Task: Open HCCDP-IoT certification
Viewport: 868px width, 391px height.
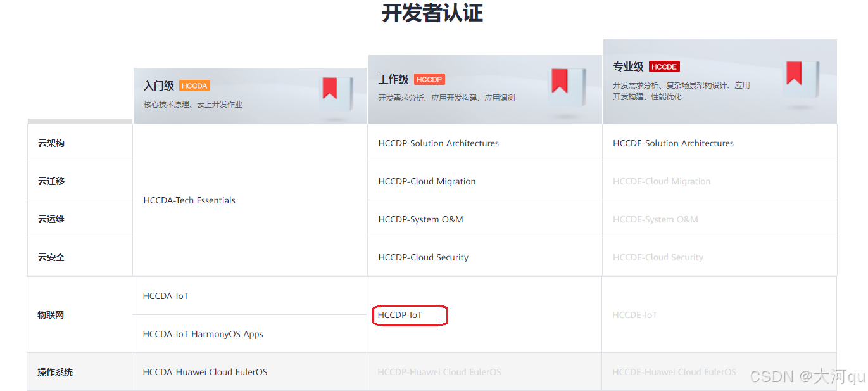Action: coord(400,315)
